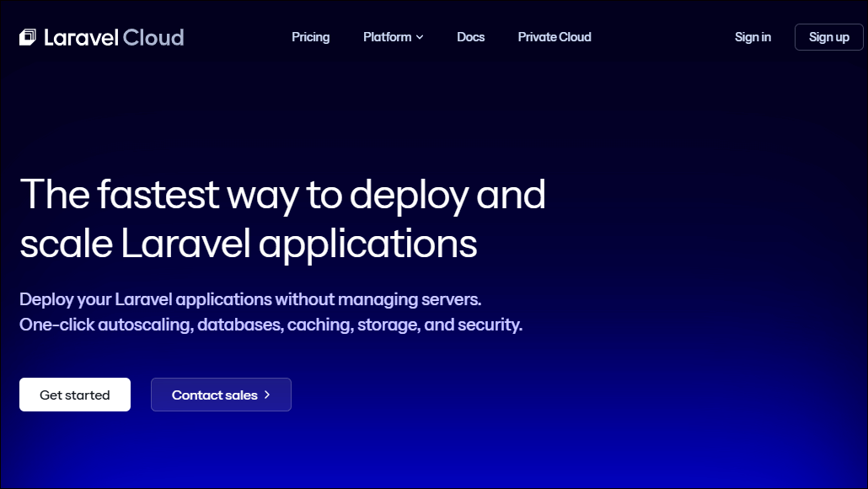
Task: Open the Platform menu
Action: (x=387, y=37)
